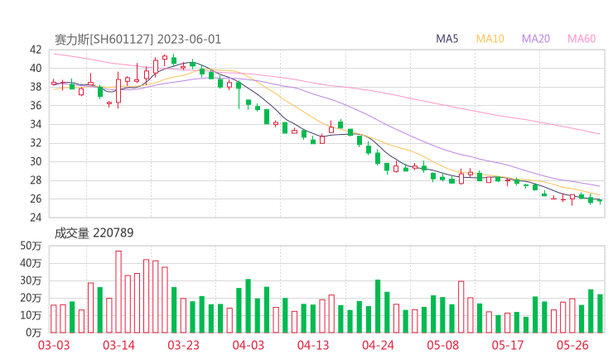Click the 36 price axis label

point(36,105)
